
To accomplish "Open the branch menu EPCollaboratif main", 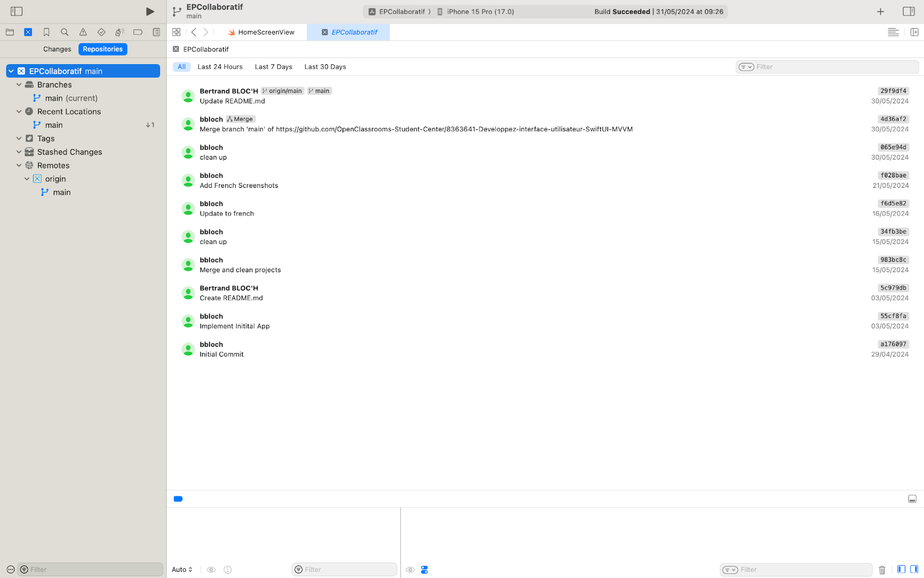I will (208, 12).
